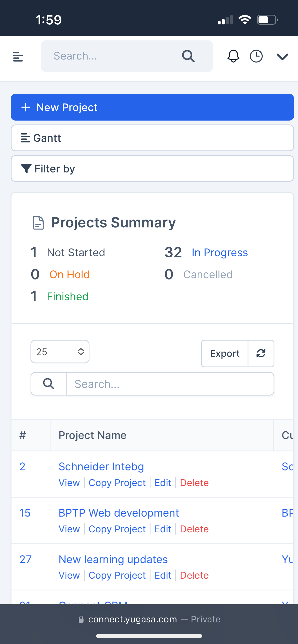
Task: Expand the Filter by dropdown
Action: 152,169
